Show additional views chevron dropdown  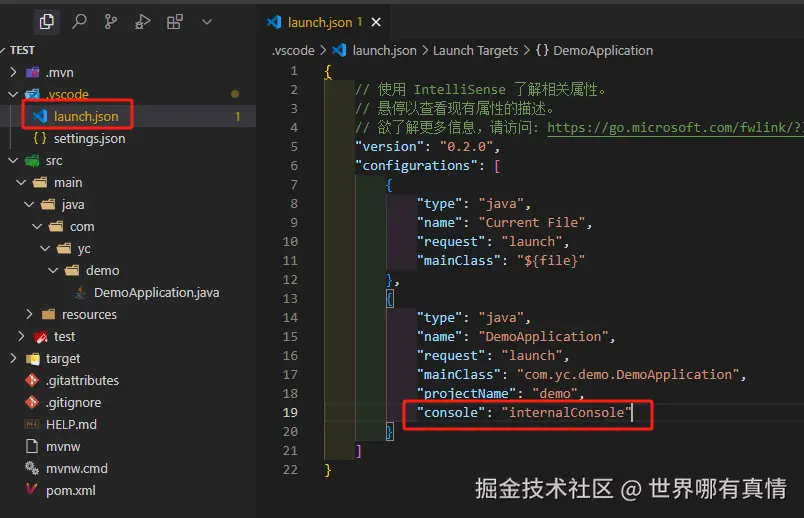pos(207,22)
